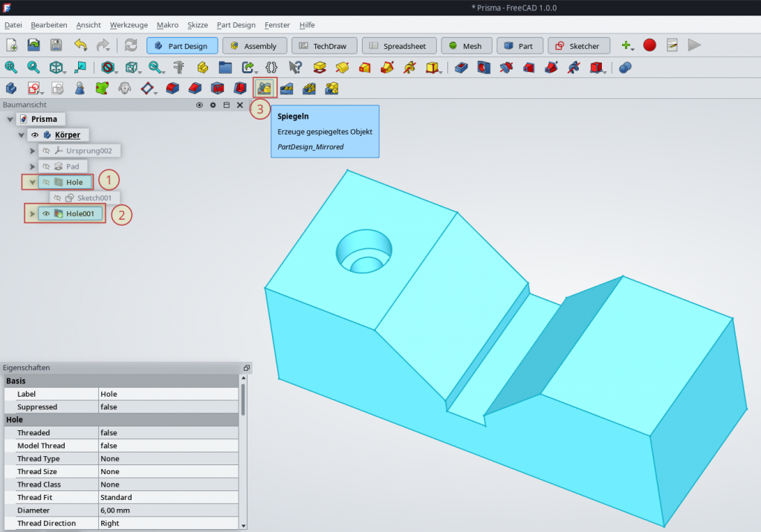Switch to the Sketcher workbench
The height and width of the screenshot is (532, 761).
coord(579,46)
